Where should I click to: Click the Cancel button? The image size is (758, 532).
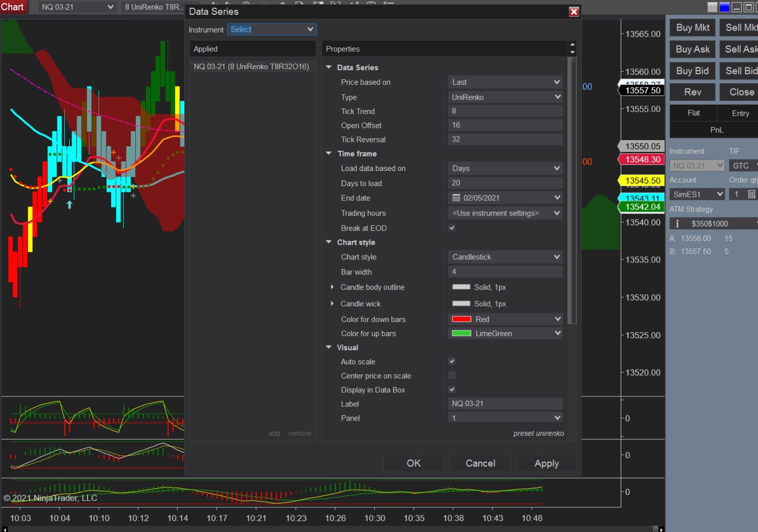(x=480, y=463)
